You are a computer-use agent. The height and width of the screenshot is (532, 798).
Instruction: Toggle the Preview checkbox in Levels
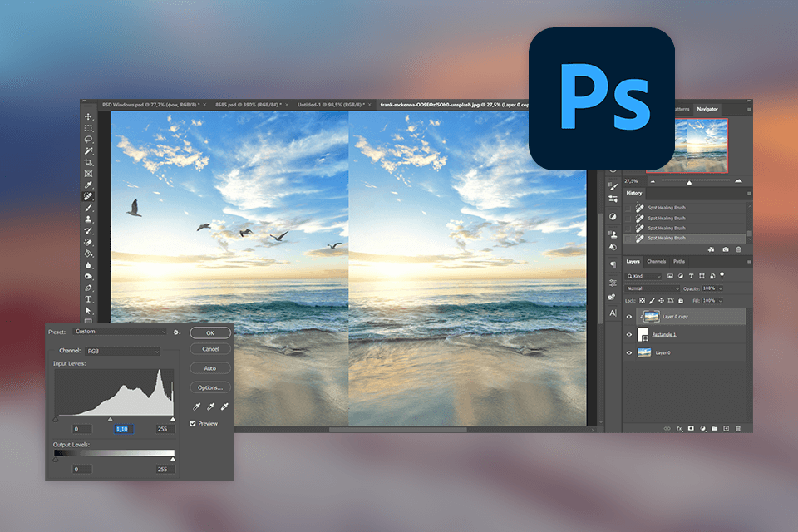coord(193,424)
